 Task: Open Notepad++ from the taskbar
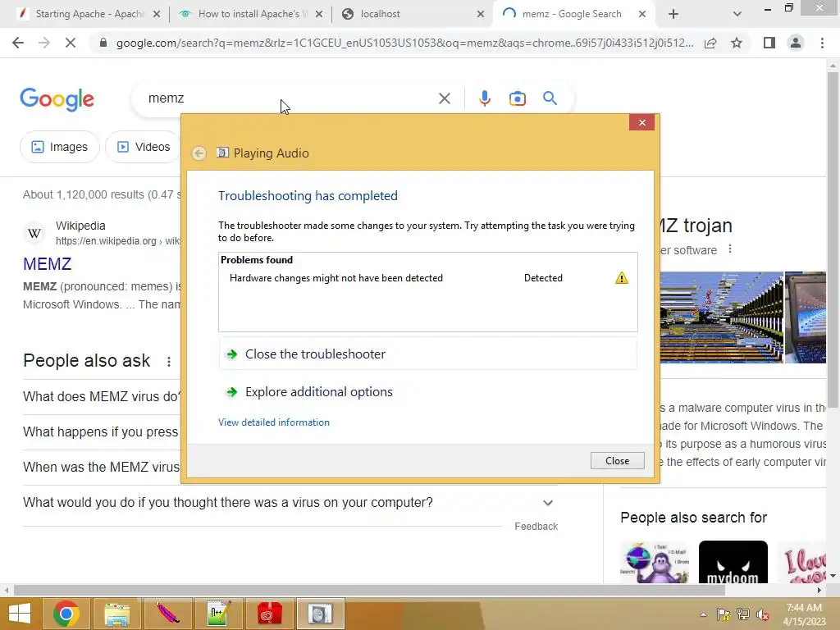(218, 614)
